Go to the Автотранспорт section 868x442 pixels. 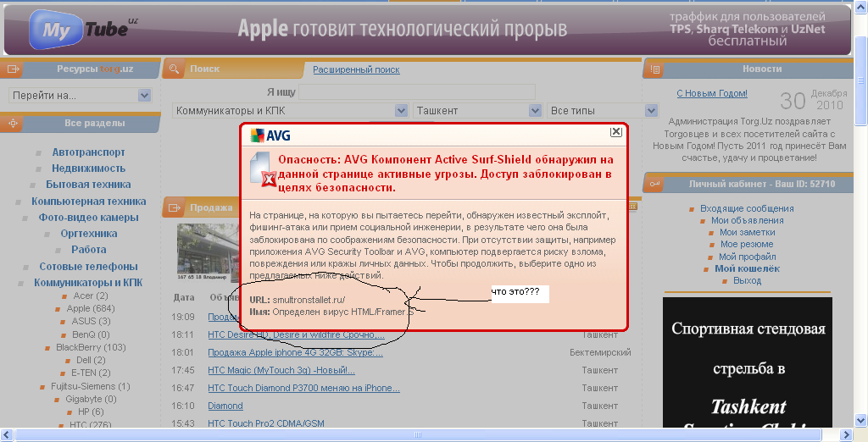pyautogui.click(x=88, y=152)
